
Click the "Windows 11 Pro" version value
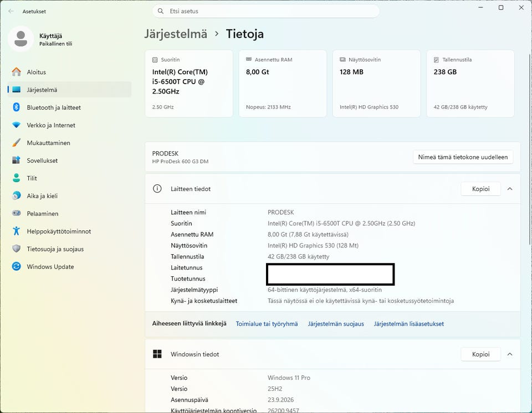click(289, 378)
